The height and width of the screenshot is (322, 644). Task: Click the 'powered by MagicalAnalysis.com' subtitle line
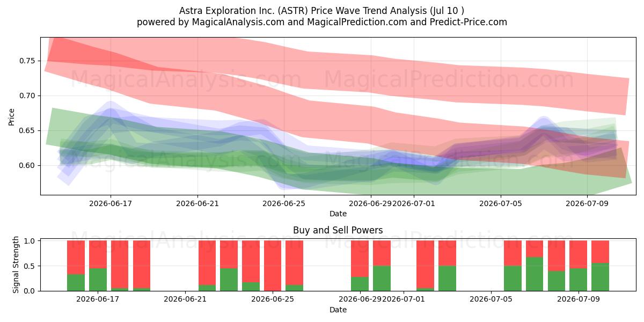pyautogui.click(x=322, y=22)
